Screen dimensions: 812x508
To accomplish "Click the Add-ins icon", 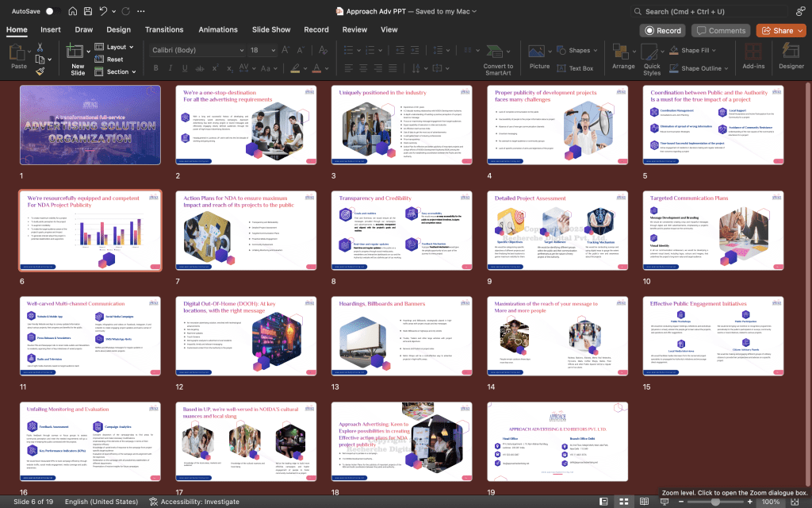I will coord(753,56).
